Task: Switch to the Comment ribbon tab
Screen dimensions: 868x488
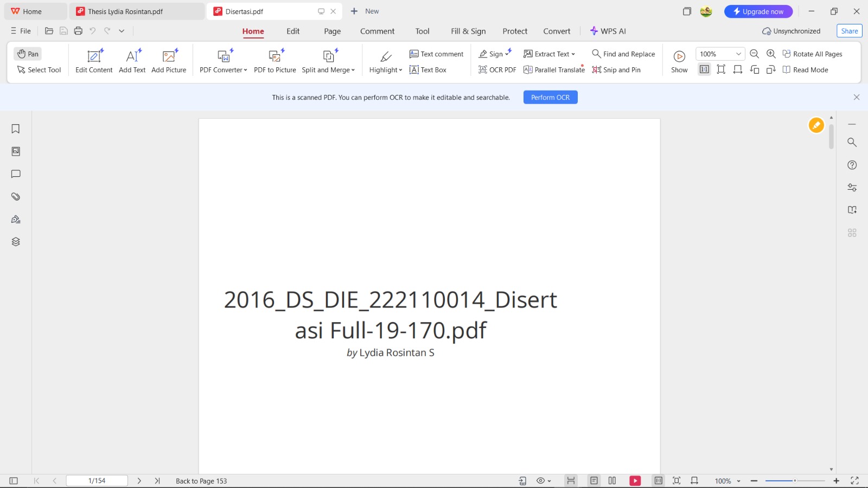Action: coord(377,31)
